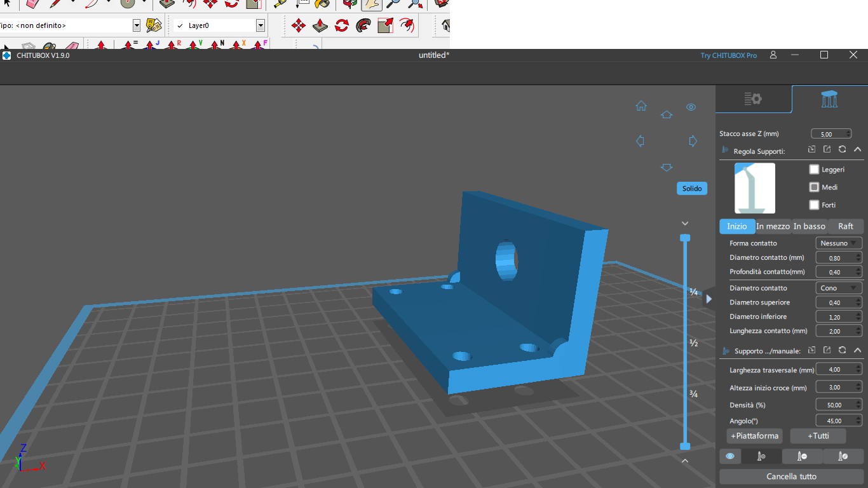Click the bottom view arrow icon
The width and height of the screenshot is (868, 488).
tap(667, 167)
